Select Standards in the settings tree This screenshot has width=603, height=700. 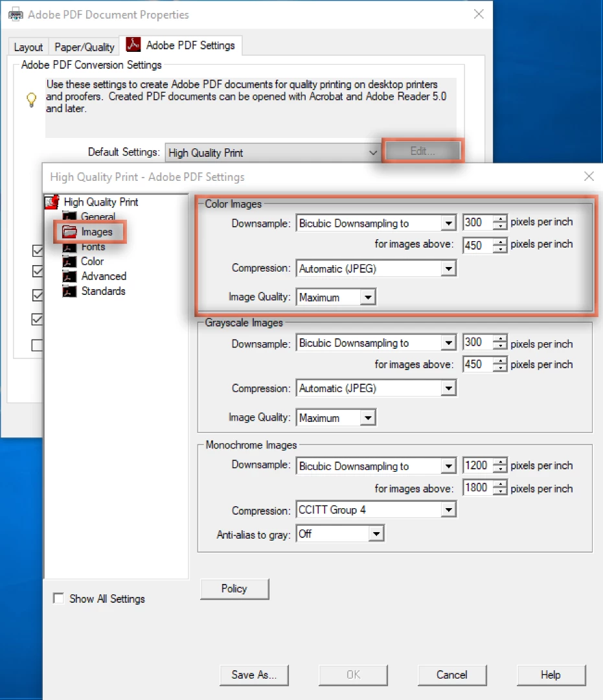point(104,291)
